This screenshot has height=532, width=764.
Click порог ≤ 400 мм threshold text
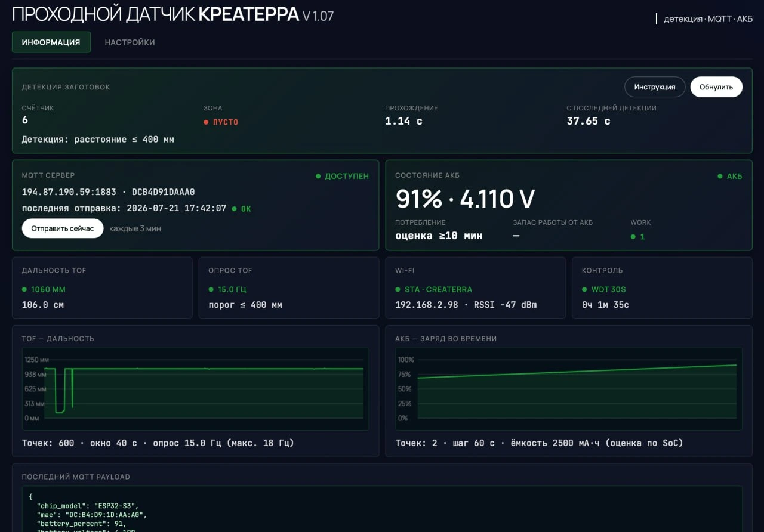pyautogui.click(x=245, y=305)
